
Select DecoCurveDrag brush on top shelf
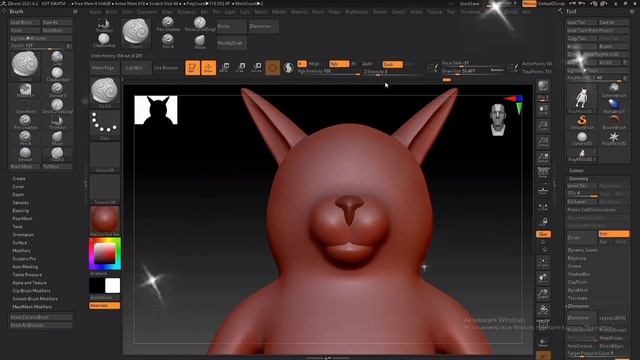pyautogui.click(x=200, y=24)
